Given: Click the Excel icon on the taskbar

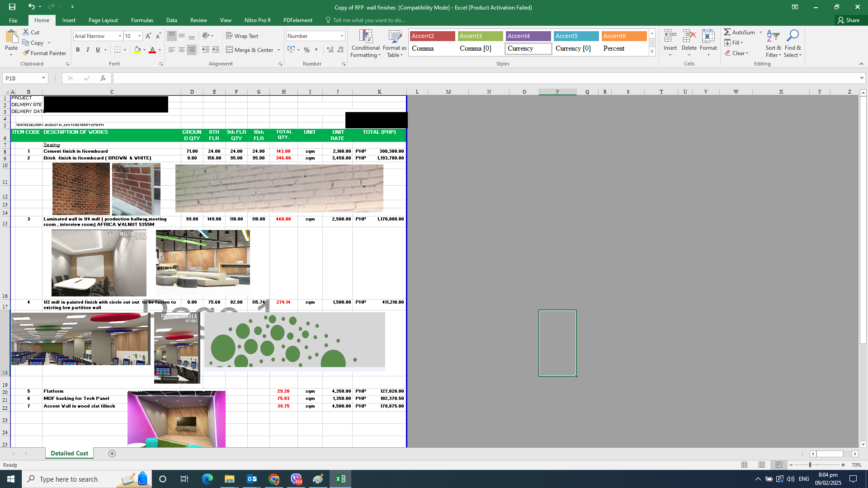Looking at the screenshot, I should coord(340,479).
